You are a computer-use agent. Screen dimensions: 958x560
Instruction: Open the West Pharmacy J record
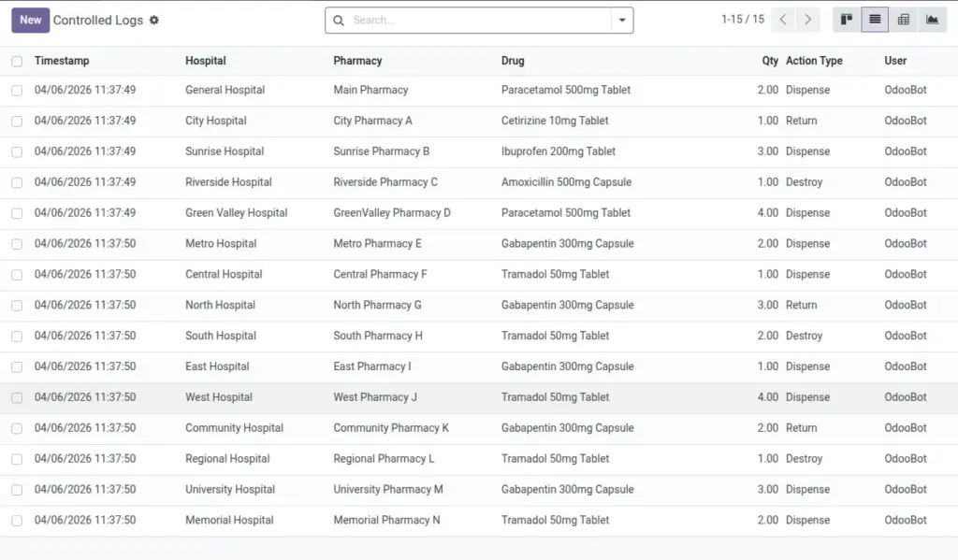375,397
